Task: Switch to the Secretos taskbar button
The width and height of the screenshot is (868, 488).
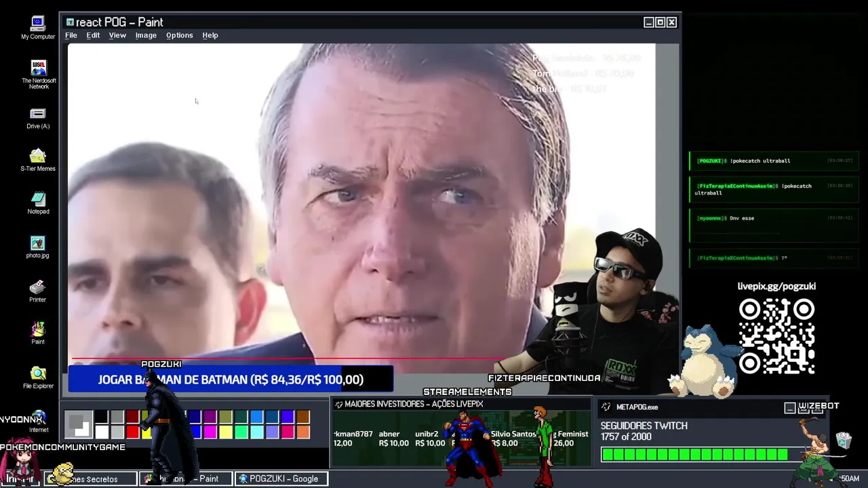Action: click(90, 479)
